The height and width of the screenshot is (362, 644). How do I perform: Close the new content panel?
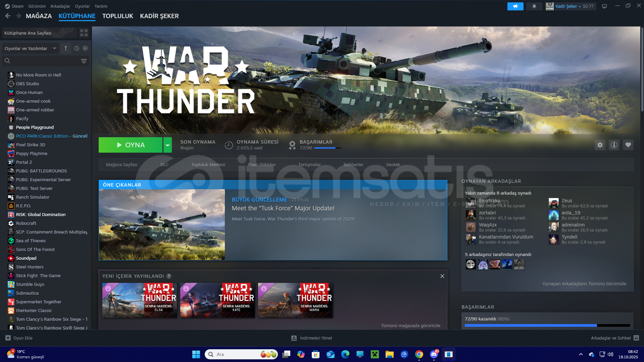[442, 276]
